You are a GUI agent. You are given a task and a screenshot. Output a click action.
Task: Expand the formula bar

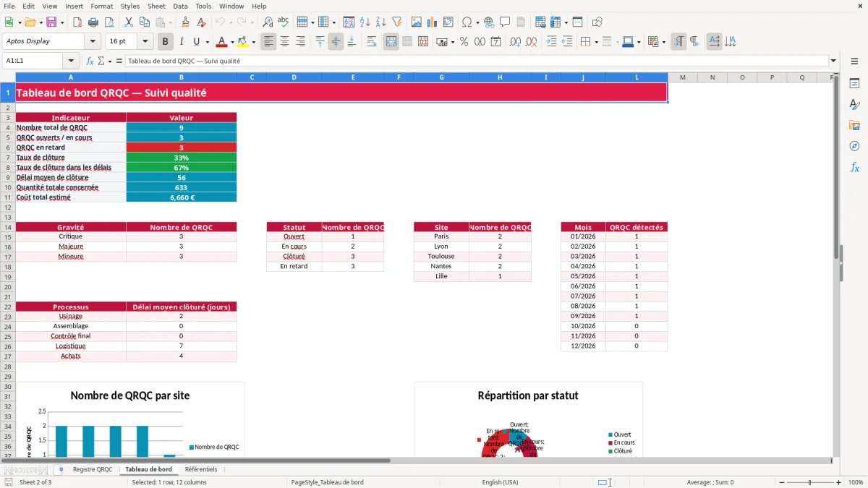(834, 61)
